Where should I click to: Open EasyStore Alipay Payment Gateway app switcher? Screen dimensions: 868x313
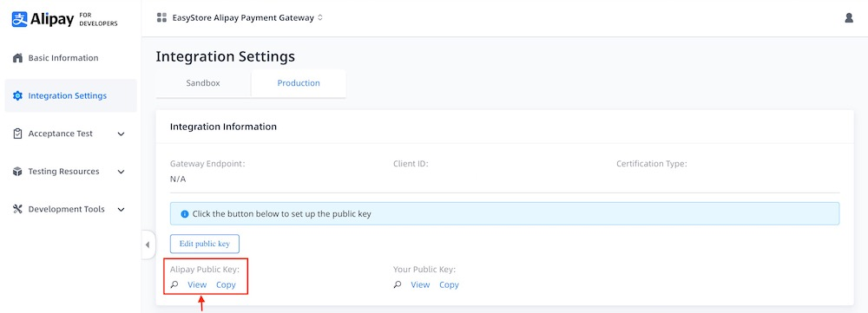tap(240, 17)
